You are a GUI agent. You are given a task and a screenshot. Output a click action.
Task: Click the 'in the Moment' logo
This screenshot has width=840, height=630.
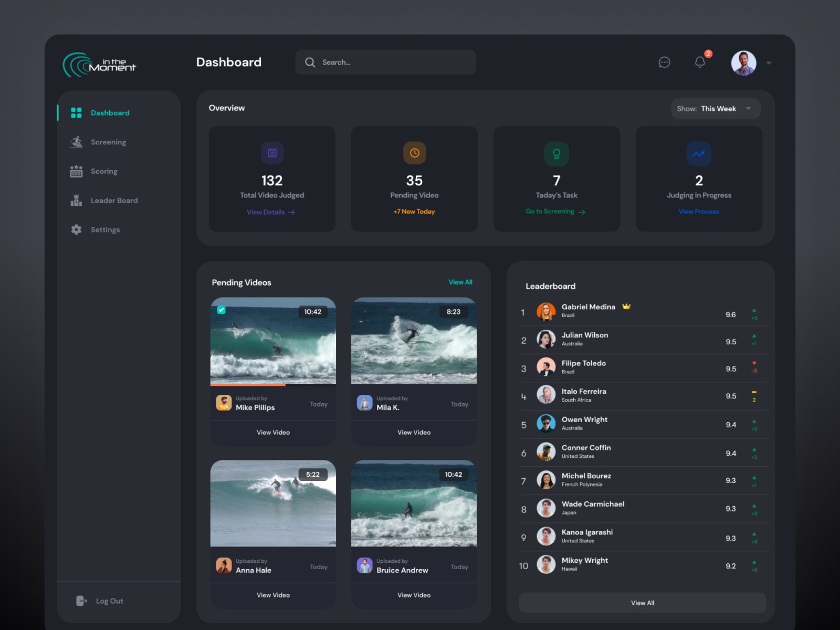pos(100,64)
